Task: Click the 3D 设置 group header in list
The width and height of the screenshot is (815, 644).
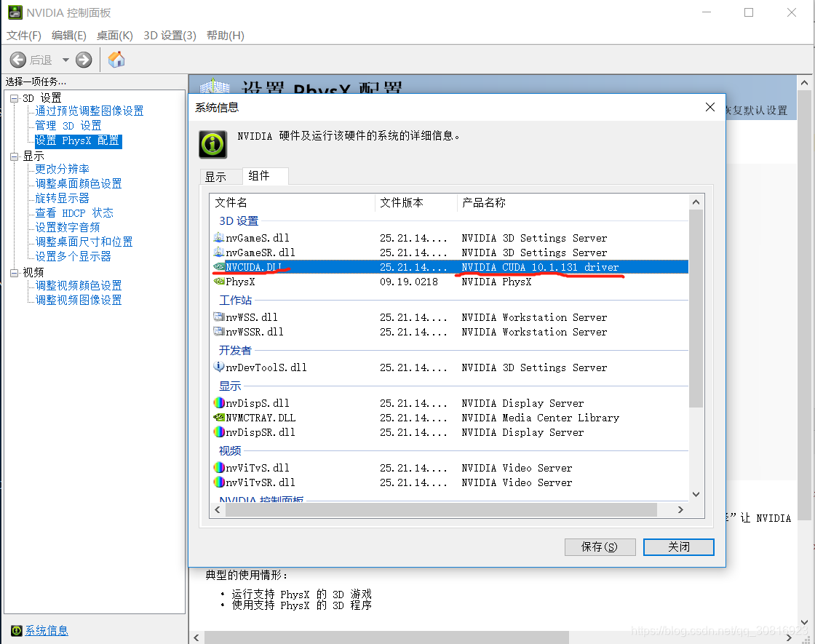Action: pos(239,221)
